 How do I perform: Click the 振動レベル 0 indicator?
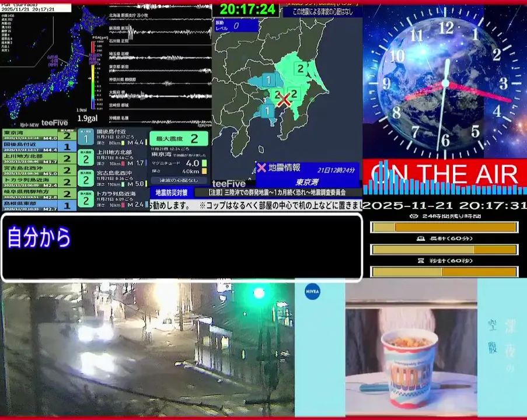(x=236, y=26)
